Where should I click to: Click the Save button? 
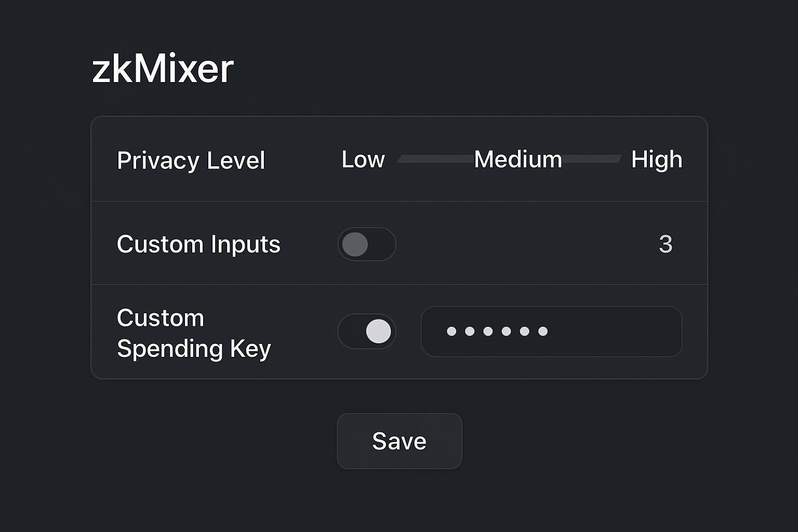[399, 441]
